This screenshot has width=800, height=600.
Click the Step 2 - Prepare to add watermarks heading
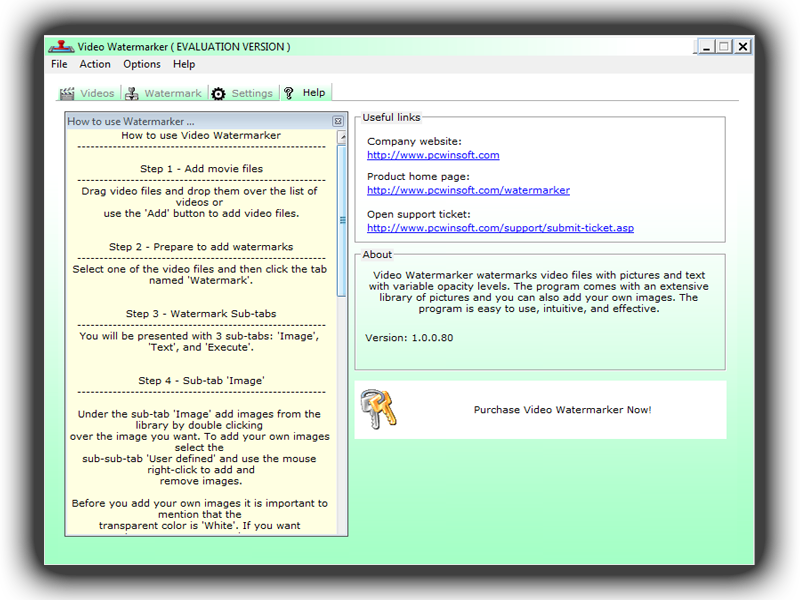tap(201, 247)
